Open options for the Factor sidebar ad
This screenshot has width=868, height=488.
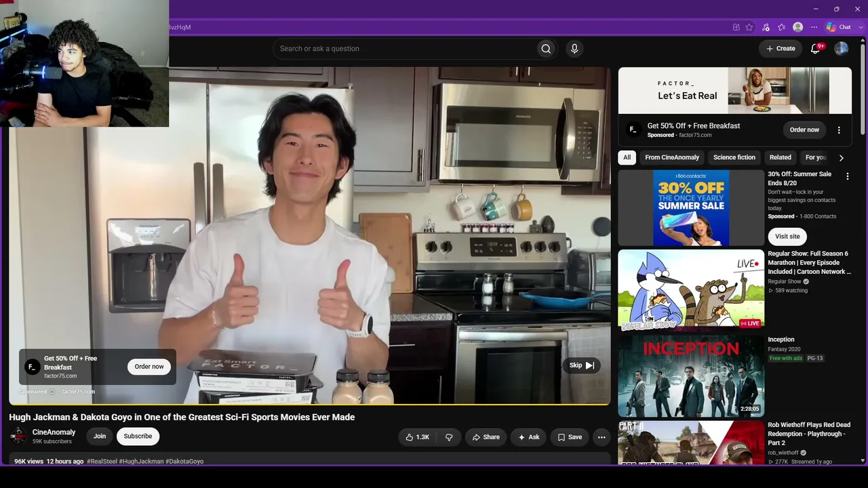(x=839, y=130)
